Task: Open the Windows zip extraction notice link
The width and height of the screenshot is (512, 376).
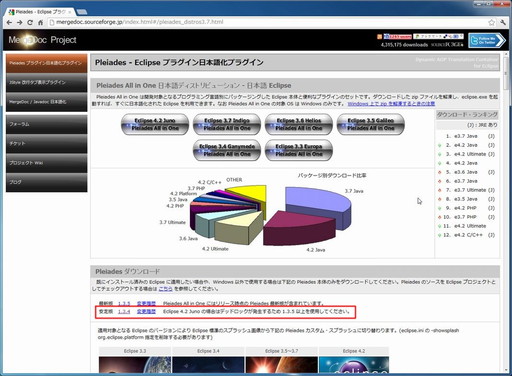Action: pos(391,104)
